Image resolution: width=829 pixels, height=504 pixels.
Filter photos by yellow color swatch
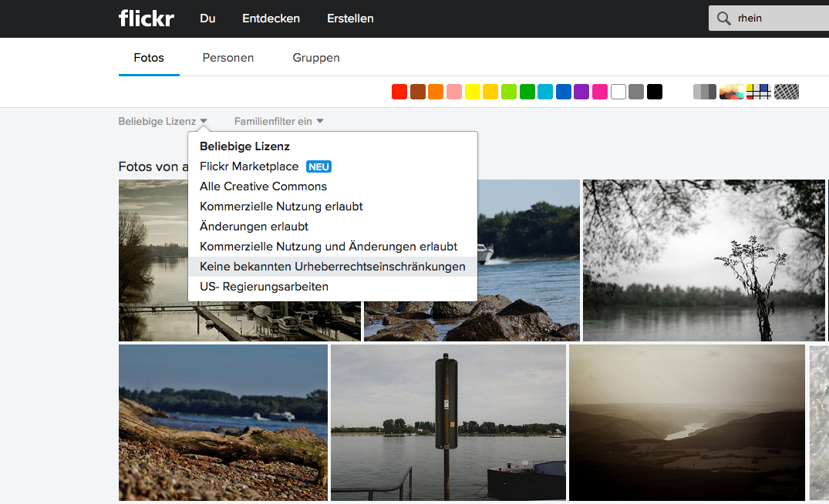point(472,92)
